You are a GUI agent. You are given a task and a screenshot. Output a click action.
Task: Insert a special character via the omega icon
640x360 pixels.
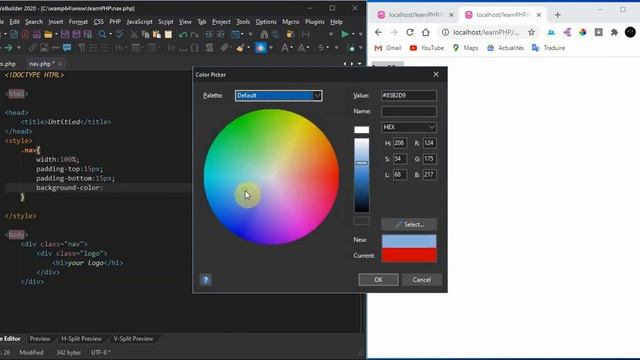195,48
